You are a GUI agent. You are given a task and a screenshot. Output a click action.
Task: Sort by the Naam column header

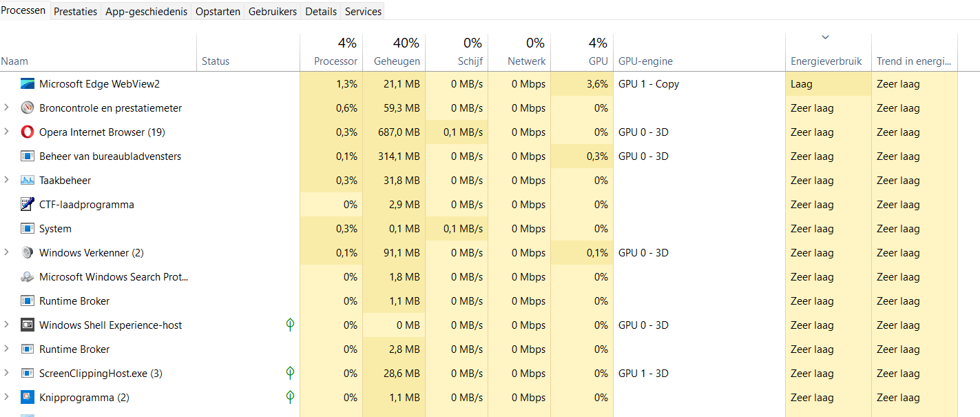tap(98, 52)
